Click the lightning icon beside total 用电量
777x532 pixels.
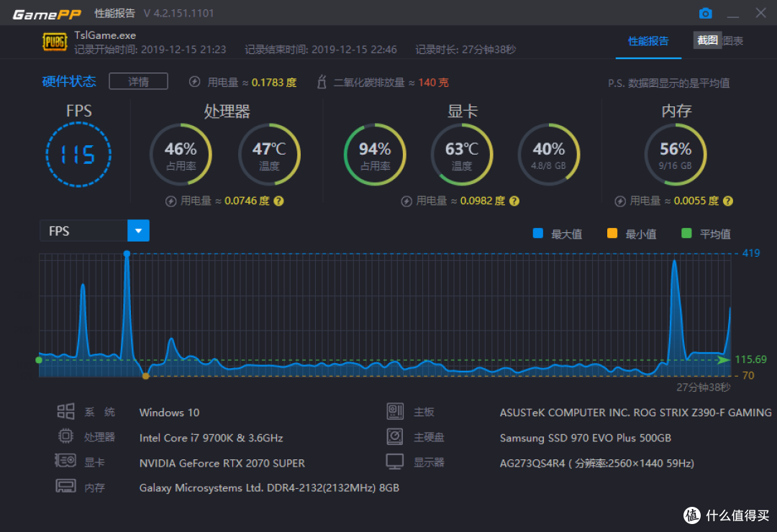click(x=194, y=82)
